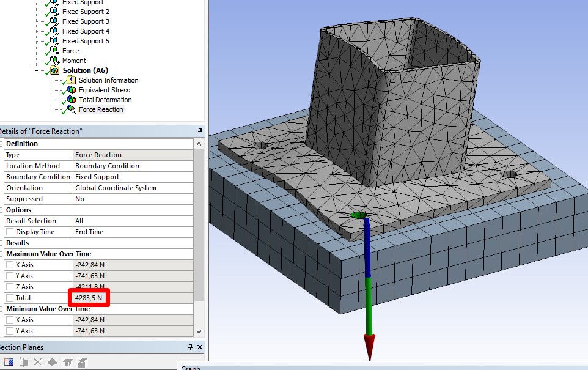Click the red reaction force arrowhead in viewport
This screenshot has height=370, width=588.
pos(369,347)
